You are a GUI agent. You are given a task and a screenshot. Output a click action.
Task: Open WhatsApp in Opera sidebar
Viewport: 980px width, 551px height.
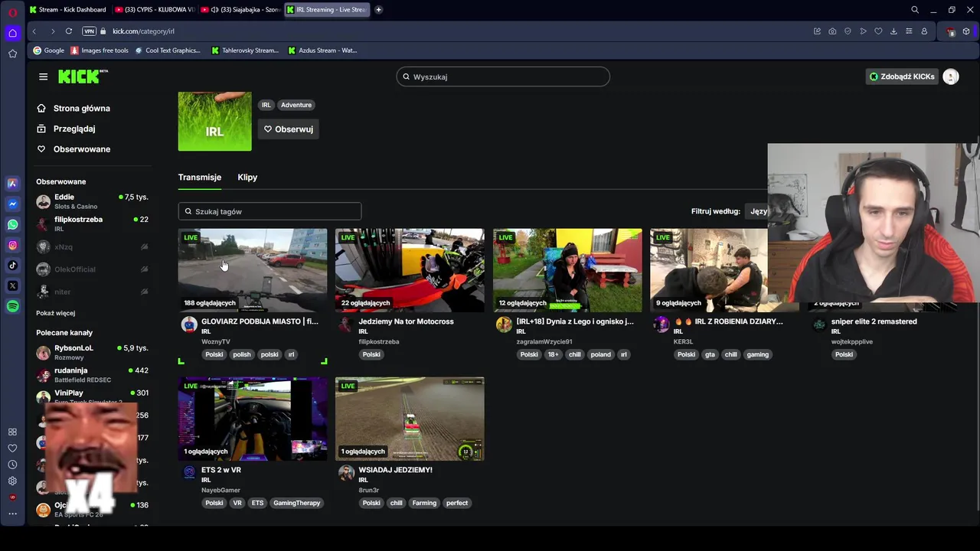[12, 225]
